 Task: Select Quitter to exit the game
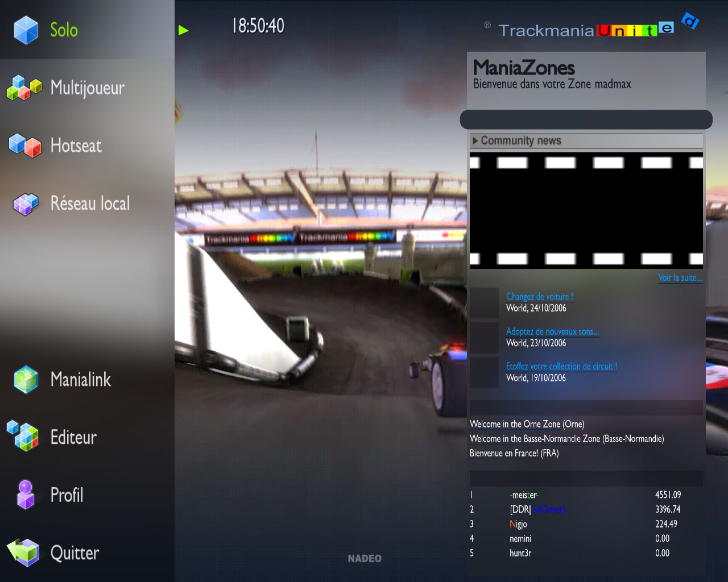point(75,553)
